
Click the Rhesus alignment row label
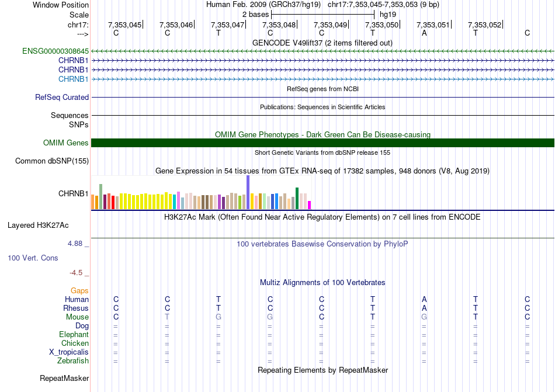tap(76, 308)
